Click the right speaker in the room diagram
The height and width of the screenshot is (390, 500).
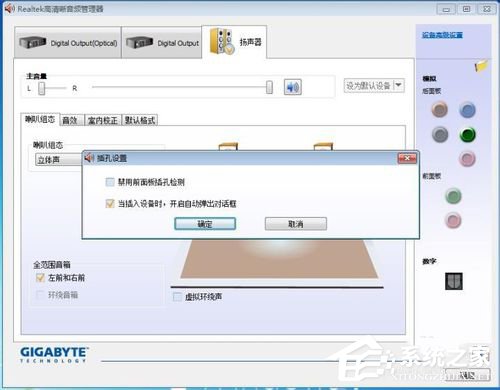pyautogui.click(x=323, y=147)
